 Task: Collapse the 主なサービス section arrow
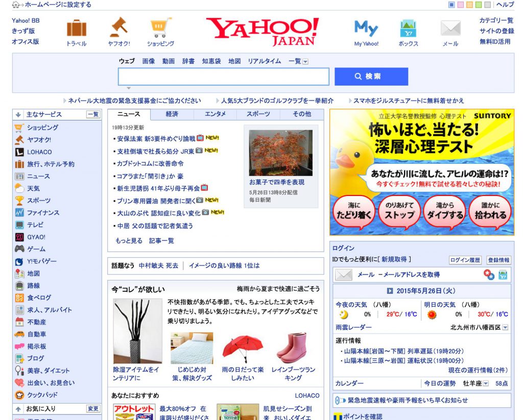point(18,114)
